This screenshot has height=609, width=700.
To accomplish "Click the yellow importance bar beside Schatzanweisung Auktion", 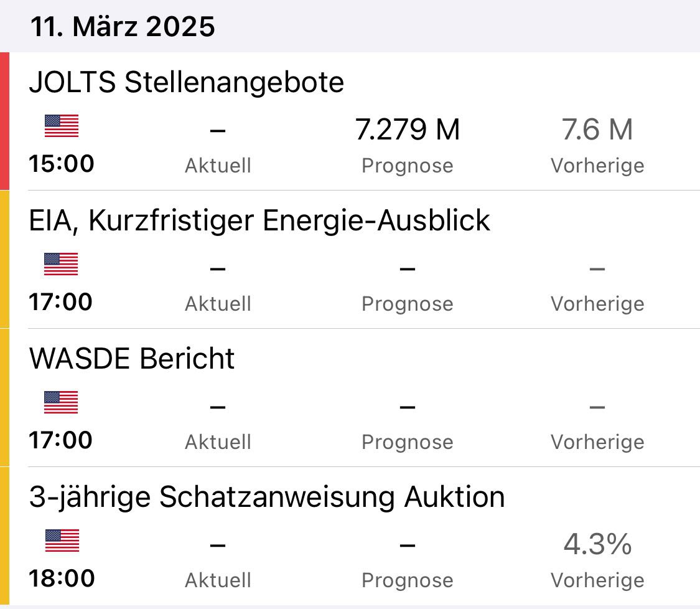I will click(x=4, y=536).
